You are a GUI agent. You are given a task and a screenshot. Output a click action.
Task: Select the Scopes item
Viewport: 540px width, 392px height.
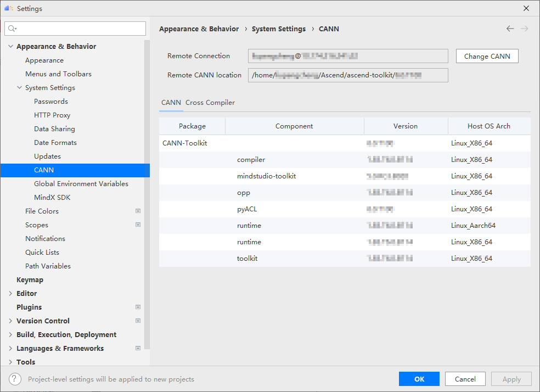(37, 225)
